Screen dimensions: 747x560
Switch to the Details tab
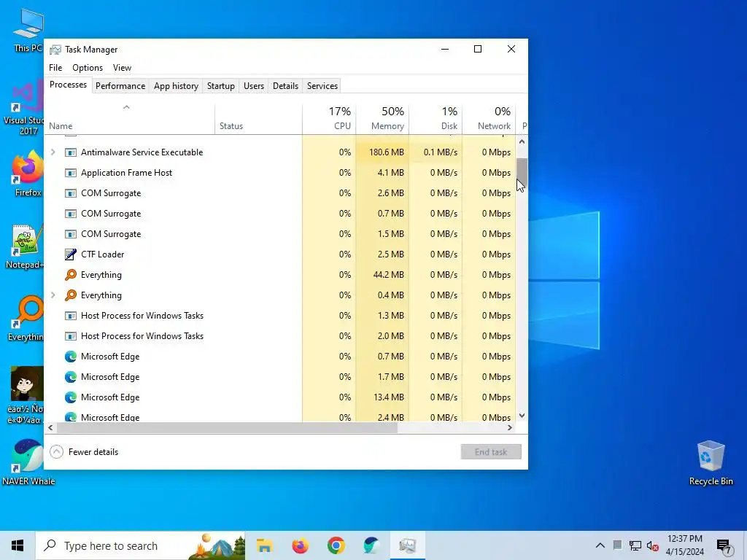(x=285, y=86)
